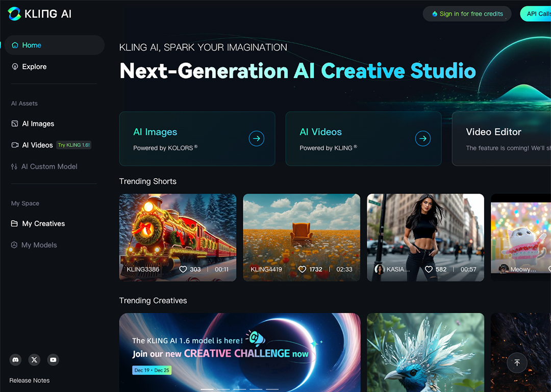Open the blue crystal bird creative

click(x=425, y=352)
